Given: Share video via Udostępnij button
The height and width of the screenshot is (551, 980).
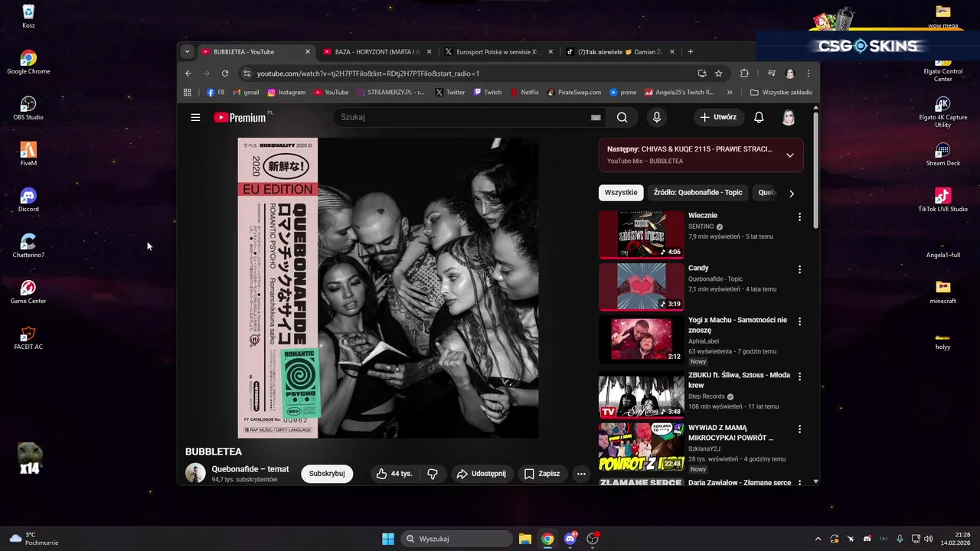Looking at the screenshot, I should [x=482, y=474].
